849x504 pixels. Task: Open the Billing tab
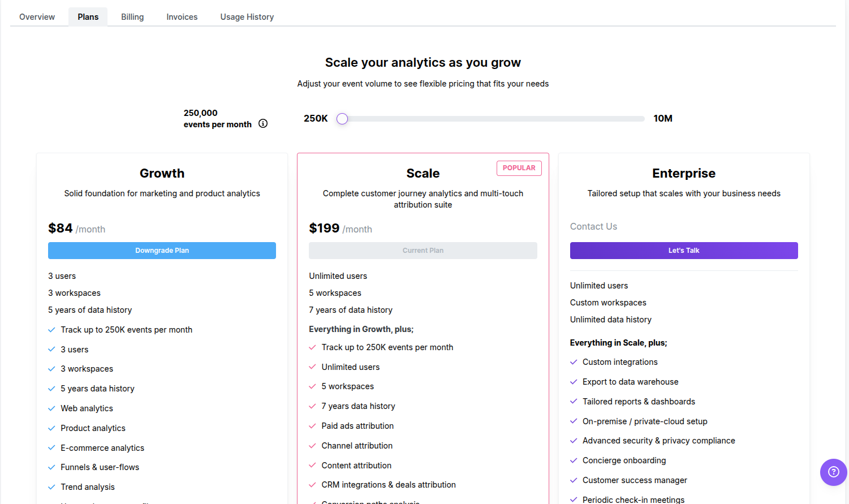pyautogui.click(x=132, y=17)
